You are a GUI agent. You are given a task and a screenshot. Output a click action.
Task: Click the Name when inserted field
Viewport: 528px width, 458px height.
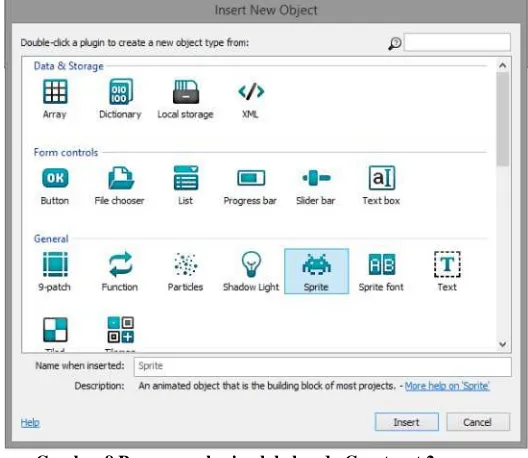point(322,367)
